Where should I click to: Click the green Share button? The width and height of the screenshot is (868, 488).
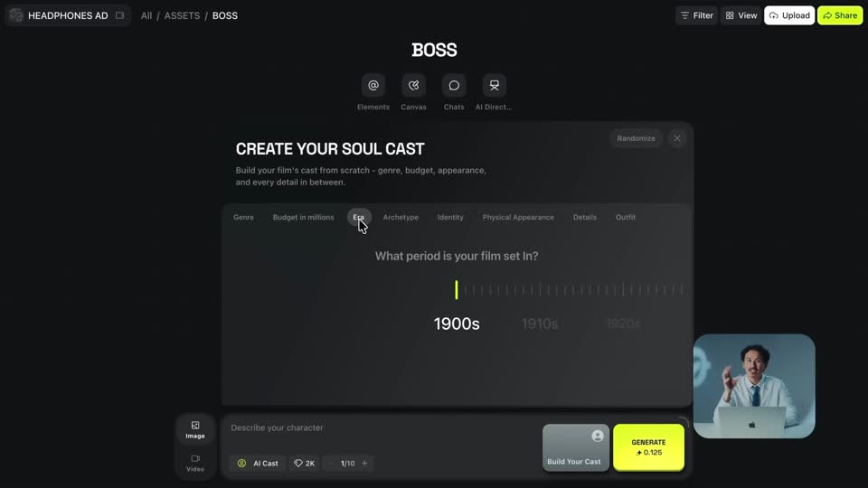tap(840, 15)
